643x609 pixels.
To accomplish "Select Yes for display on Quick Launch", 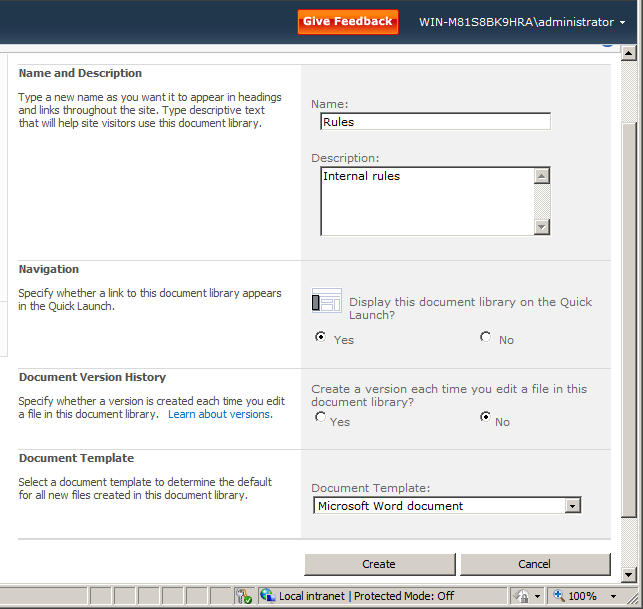I will [321, 337].
